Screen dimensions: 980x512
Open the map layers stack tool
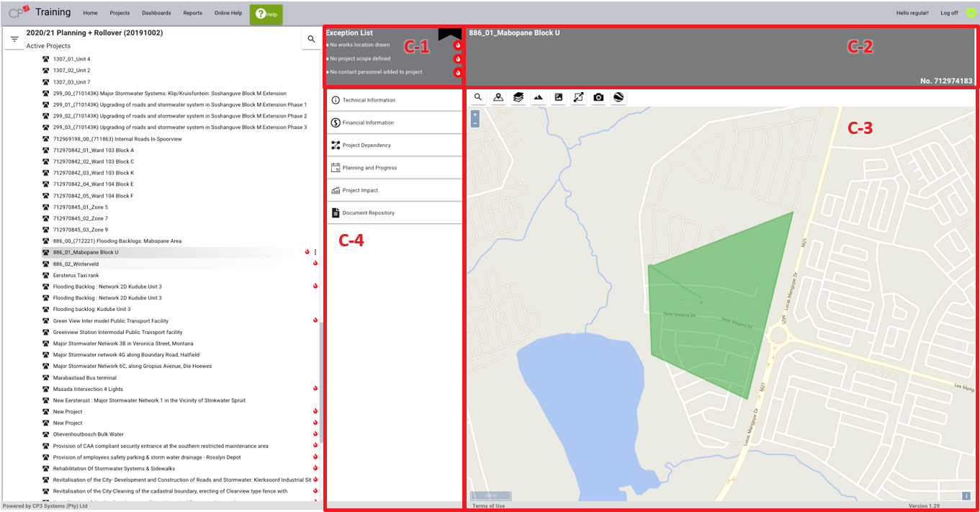tap(518, 97)
